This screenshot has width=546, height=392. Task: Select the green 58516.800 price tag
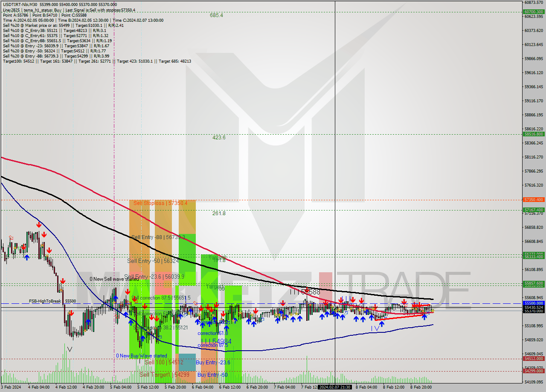[534, 134]
